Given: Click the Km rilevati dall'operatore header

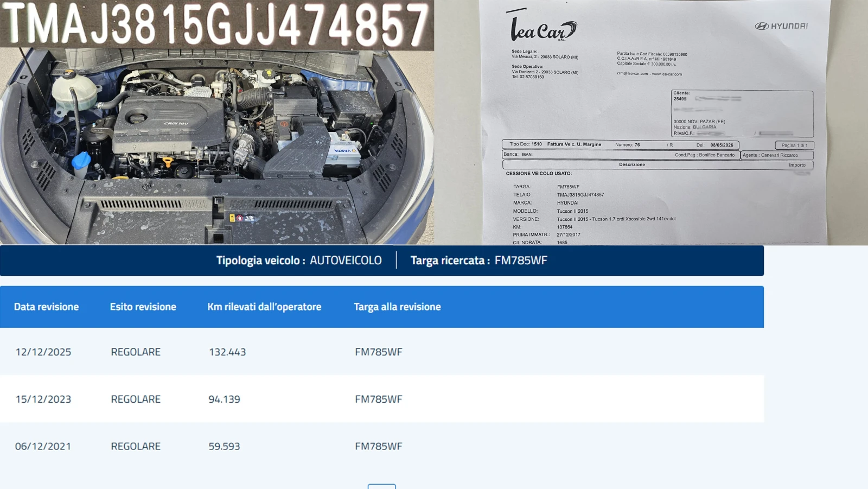Looking at the screenshot, I should 264,307.
